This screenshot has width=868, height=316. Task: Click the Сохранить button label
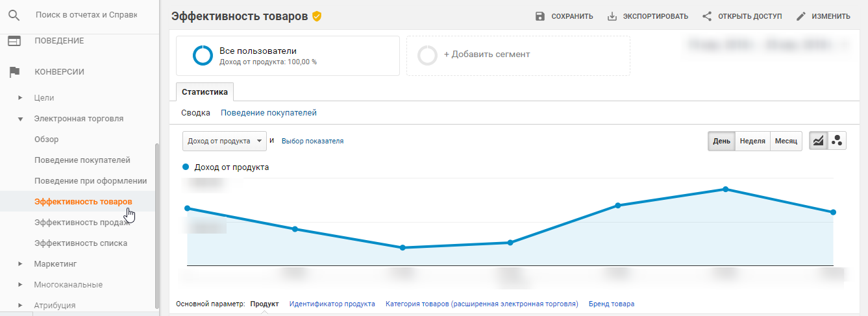tap(572, 16)
